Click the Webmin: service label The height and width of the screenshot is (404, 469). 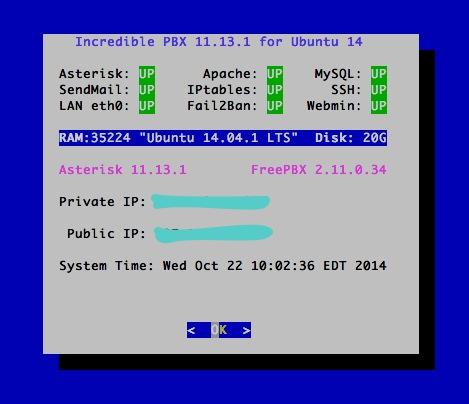(334, 106)
